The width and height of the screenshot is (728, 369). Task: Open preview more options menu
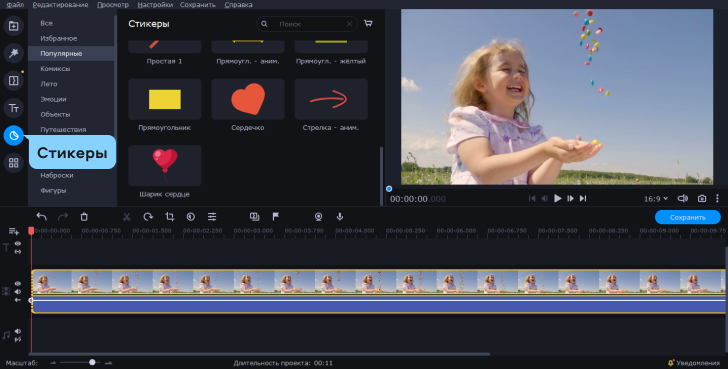(x=717, y=198)
